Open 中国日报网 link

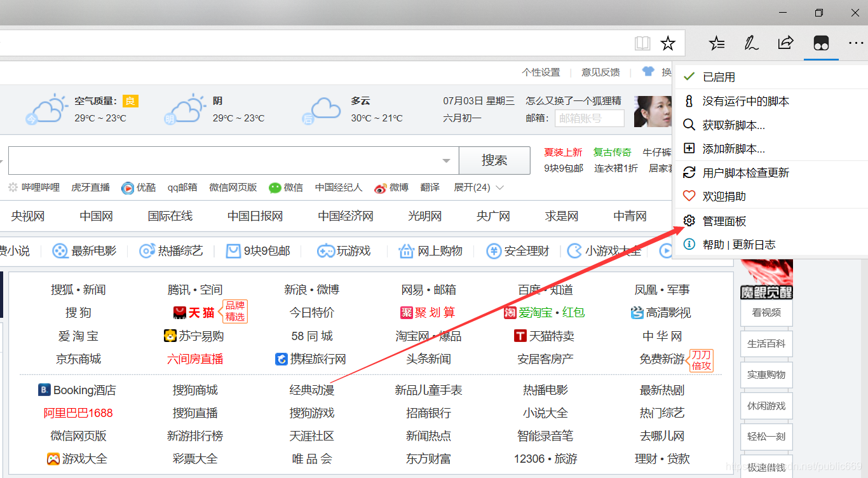[255, 216]
